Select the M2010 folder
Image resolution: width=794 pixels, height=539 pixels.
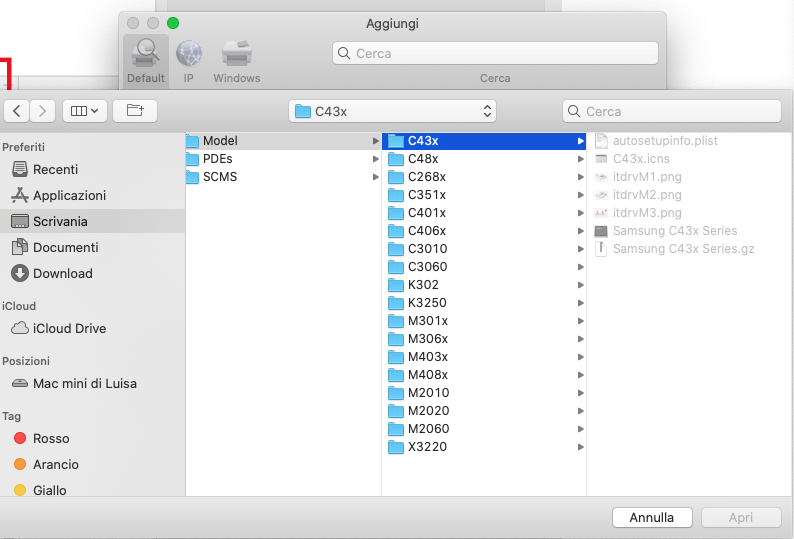coord(484,393)
